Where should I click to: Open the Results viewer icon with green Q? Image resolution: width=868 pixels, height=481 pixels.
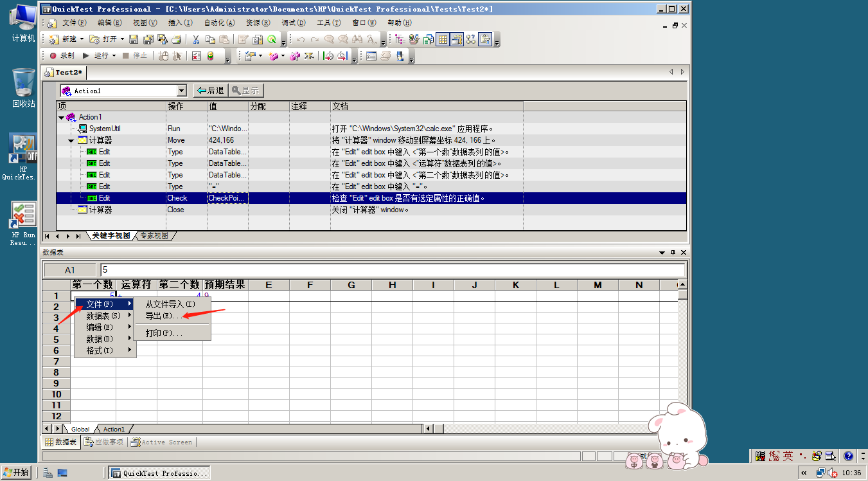(x=272, y=39)
